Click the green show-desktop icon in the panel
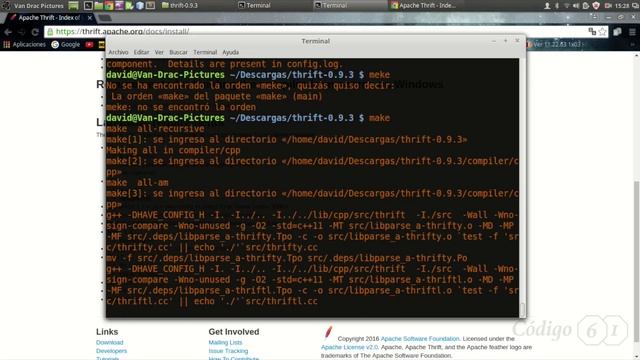The height and width of the screenshot is (360, 640). [73, 5]
